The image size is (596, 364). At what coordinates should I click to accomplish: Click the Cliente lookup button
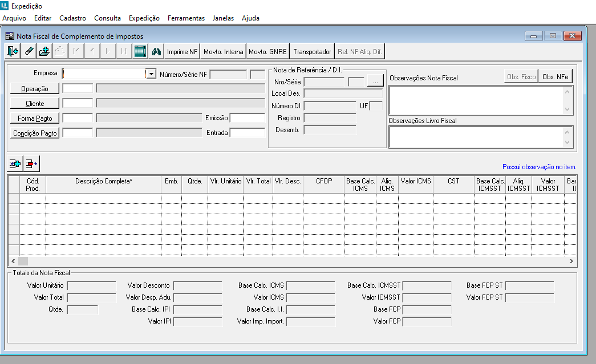(35, 104)
